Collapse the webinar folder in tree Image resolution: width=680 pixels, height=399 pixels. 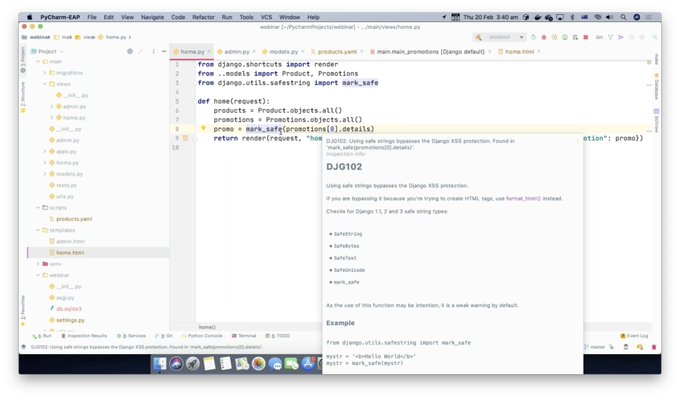click(x=38, y=275)
